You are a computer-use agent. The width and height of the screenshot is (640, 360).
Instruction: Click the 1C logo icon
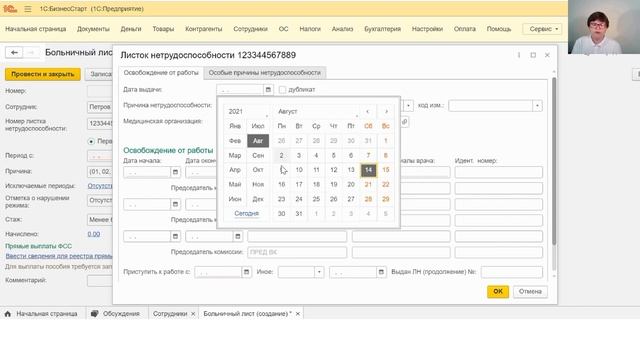(10, 9)
